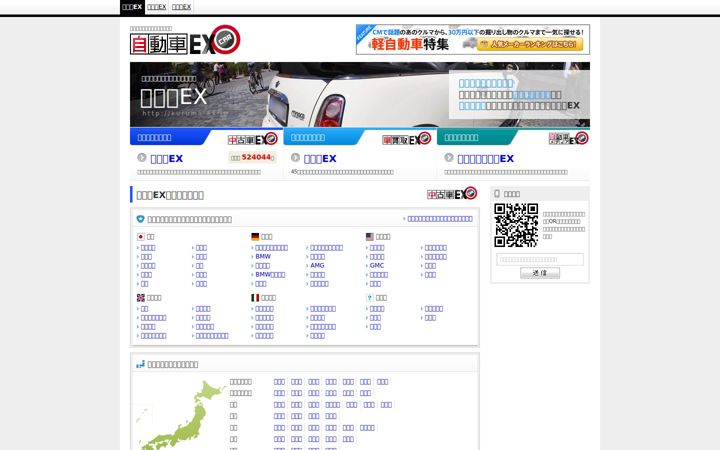Click the 送信 submit button
The image size is (720, 450).
[x=540, y=273]
